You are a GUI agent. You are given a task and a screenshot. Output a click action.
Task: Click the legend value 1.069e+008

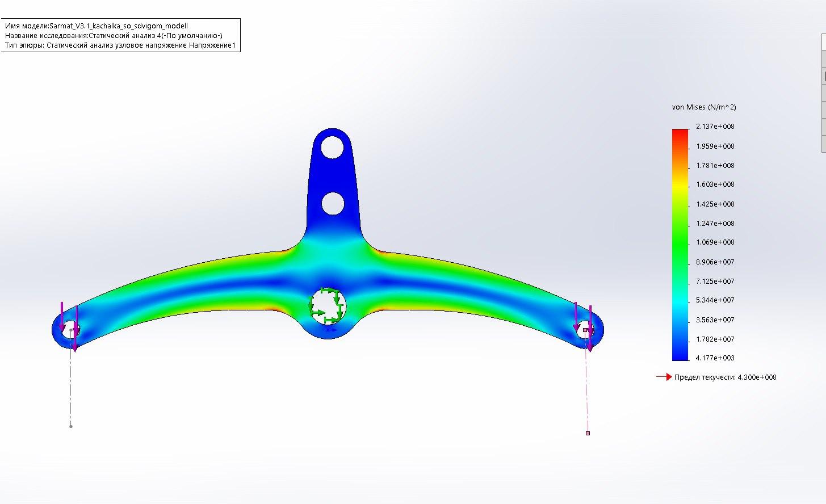(x=715, y=242)
